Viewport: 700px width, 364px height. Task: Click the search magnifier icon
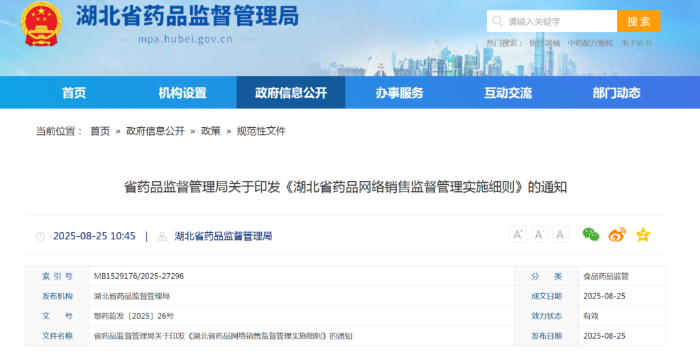click(497, 21)
